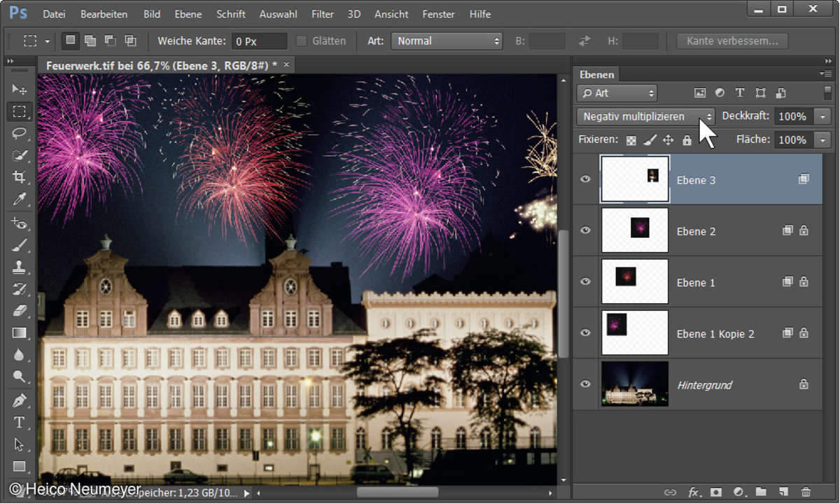840x504 pixels.
Task: Pick the Brush tool
Action: [19, 245]
